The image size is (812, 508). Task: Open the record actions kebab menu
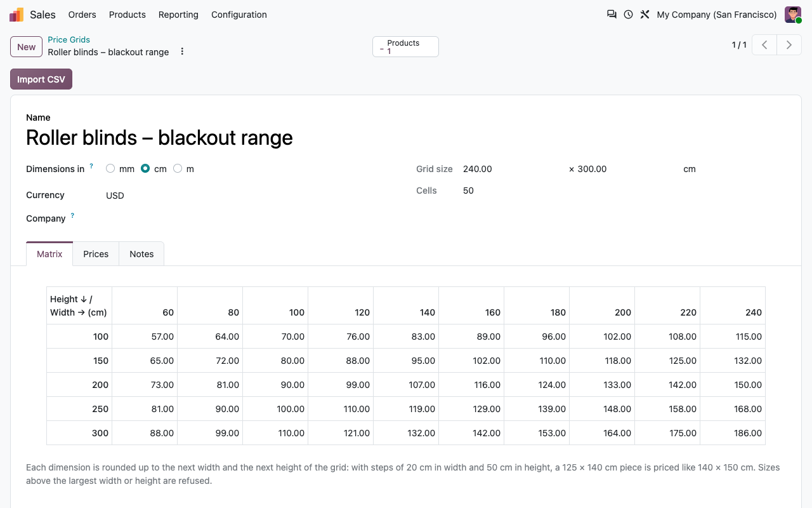[182, 51]
